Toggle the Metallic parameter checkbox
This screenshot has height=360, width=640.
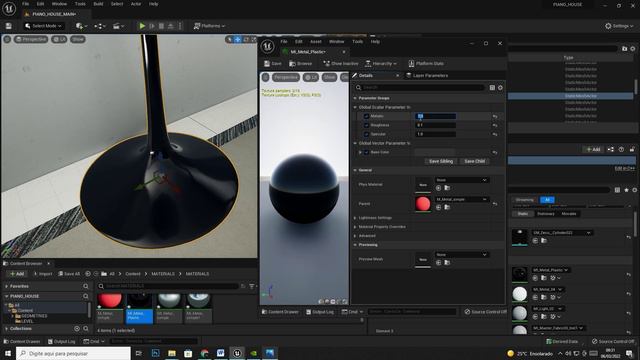pos(366,116)
